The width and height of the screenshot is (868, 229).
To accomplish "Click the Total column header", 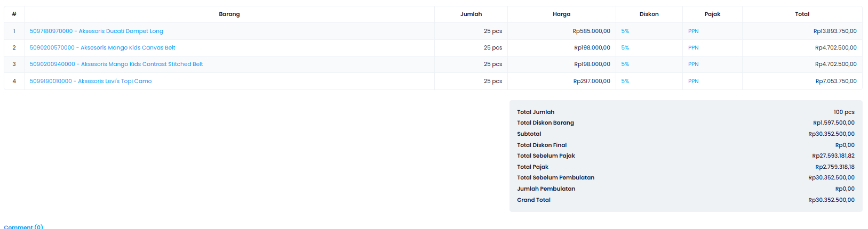I will pyautogui.click(x=802, y=14).
